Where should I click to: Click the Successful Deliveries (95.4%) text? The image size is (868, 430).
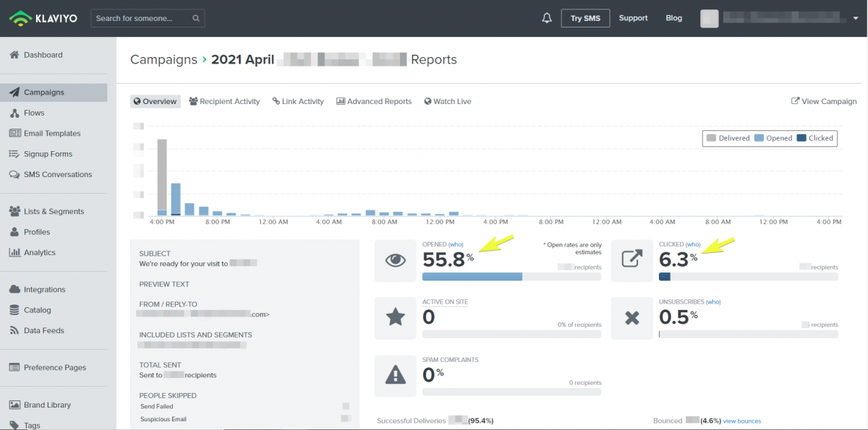coord(435,421)
